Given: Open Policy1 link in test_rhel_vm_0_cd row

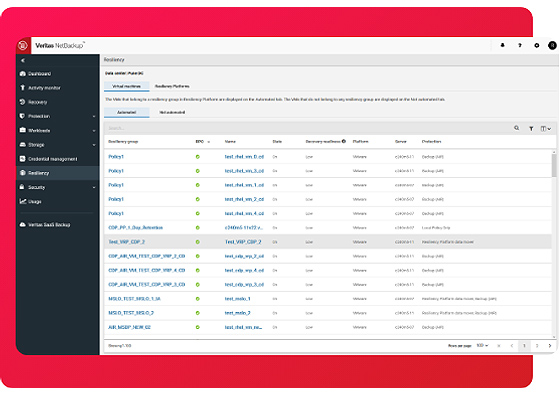Looking at the screenshot, I should point(116,157).
